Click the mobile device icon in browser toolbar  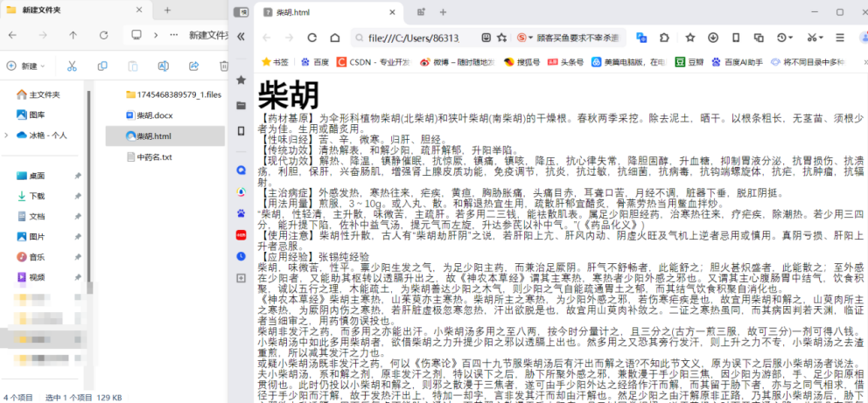tap(736, 38)
